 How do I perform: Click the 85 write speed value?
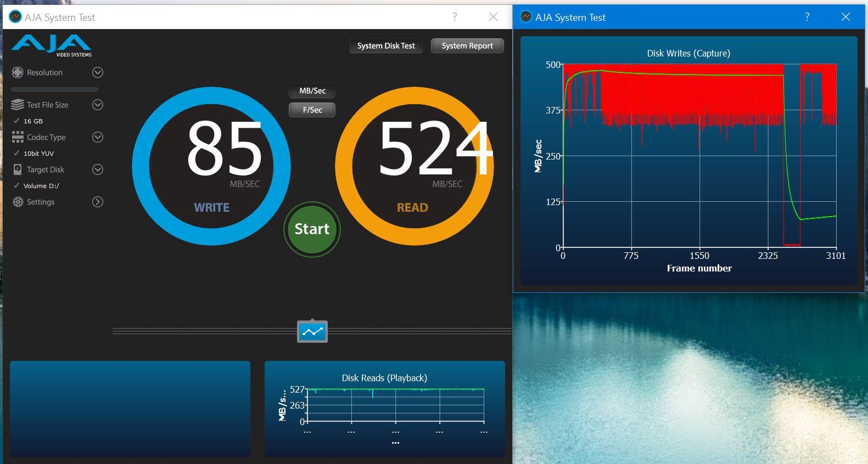tap(225, 149)
